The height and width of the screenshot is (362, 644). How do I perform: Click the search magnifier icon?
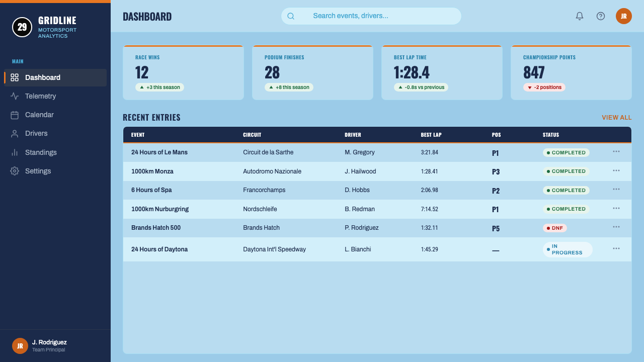pyautogui.click(x=291, y=16)
